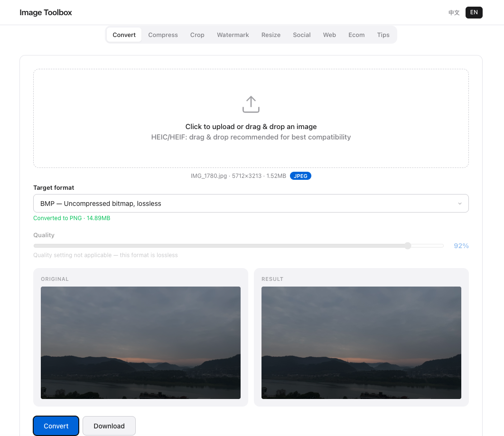The height and width of the screenshot is (436, 504).
Task: Click the 'Quality setting not applicable' note
Action: pos(105,255)
